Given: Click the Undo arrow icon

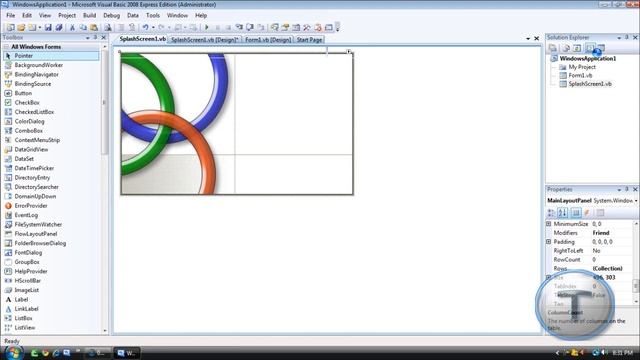Looking at the screenshot, I should coord(145,27).
